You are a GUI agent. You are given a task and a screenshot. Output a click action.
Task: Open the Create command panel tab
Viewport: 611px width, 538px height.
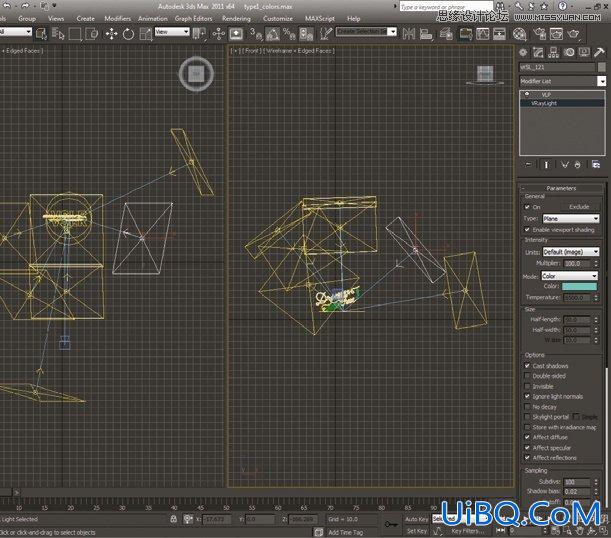(x=523, y=52)
